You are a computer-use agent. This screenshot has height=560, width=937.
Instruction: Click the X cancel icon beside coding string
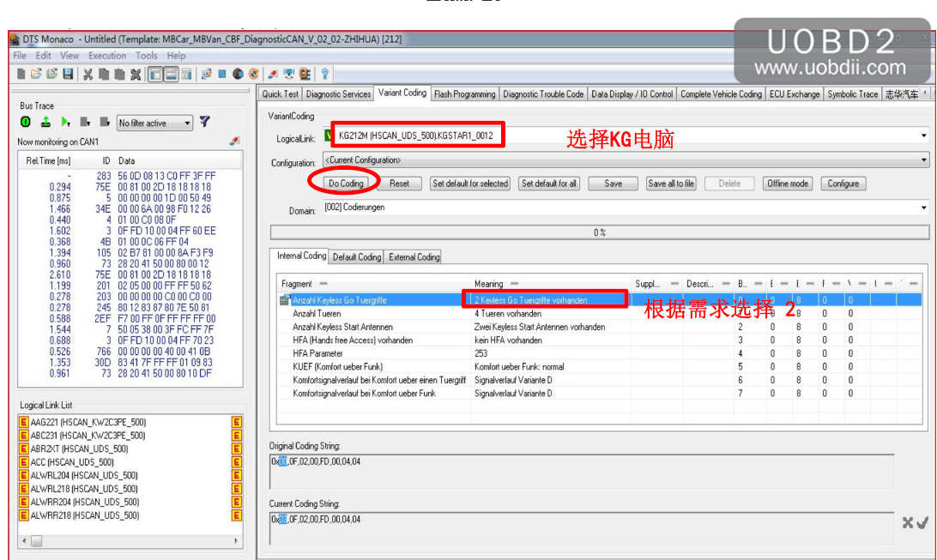click(x=907, y=522)
